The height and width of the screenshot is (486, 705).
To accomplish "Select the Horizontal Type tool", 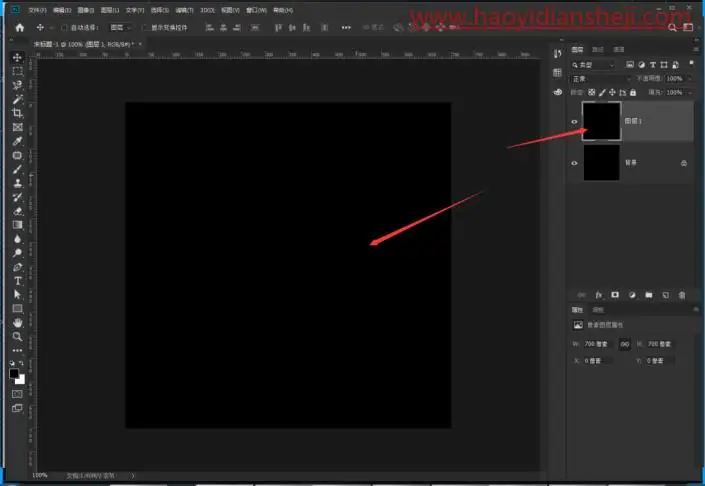I will [17, 281].
